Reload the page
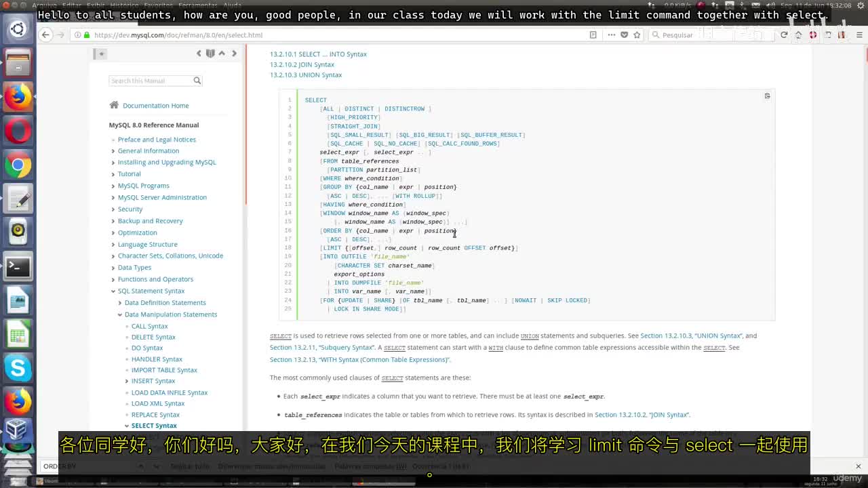 [x=784, y=35]
